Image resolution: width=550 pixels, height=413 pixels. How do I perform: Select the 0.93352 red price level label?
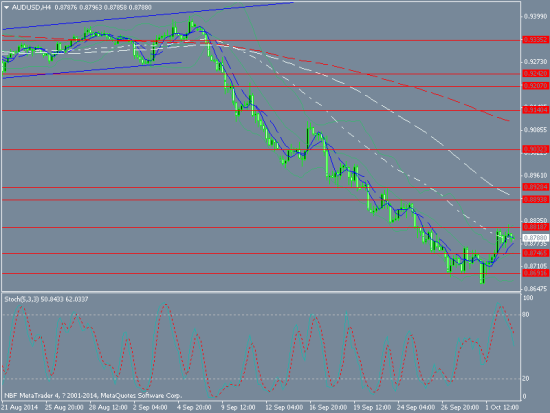point(535,40)
